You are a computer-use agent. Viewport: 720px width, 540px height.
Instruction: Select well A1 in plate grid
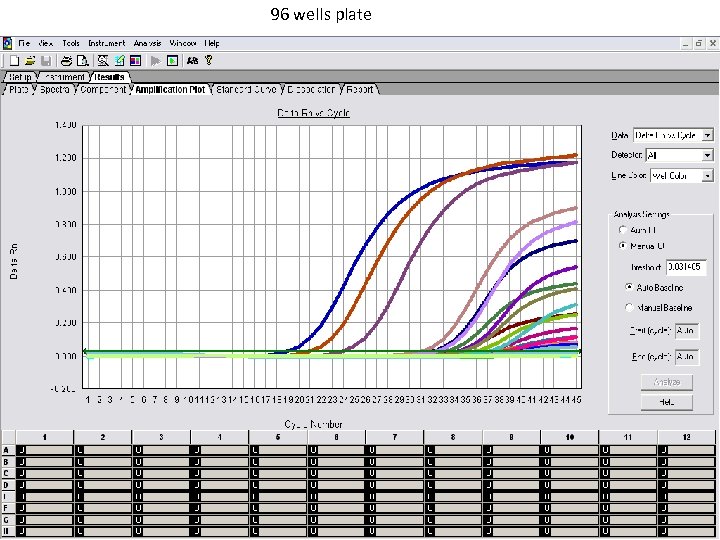45,450
